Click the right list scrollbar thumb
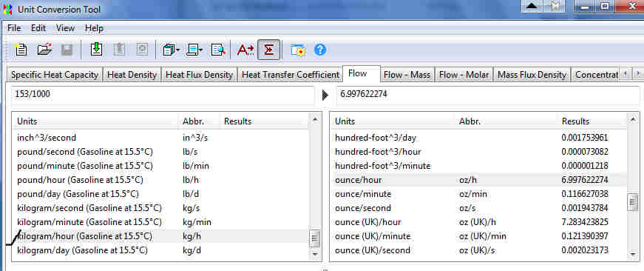Viewport: 644px width, 271px height. click(x=633, y=203)
